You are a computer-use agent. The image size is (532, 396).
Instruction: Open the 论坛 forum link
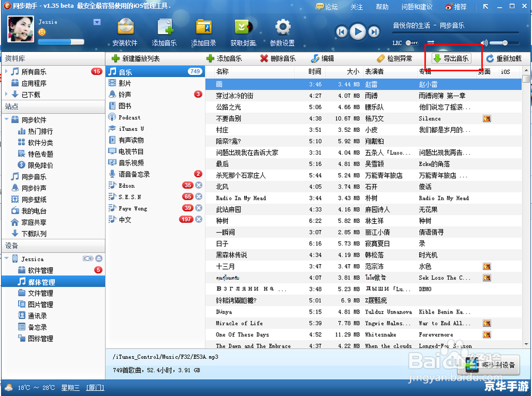[327, 6]
